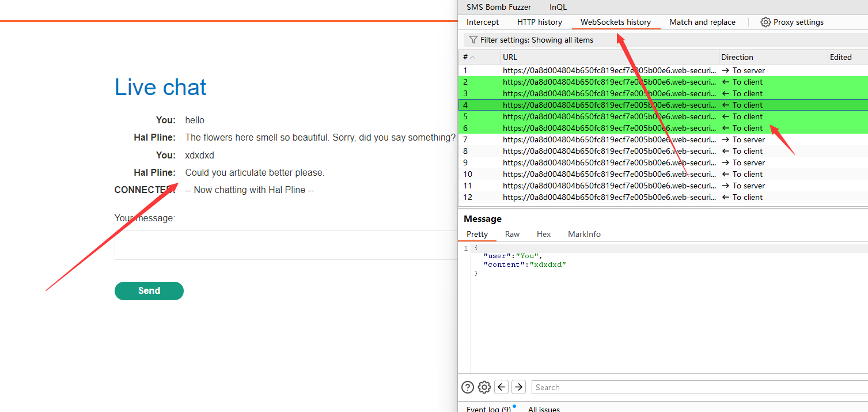Click the help question mark icon

(468, 387)
